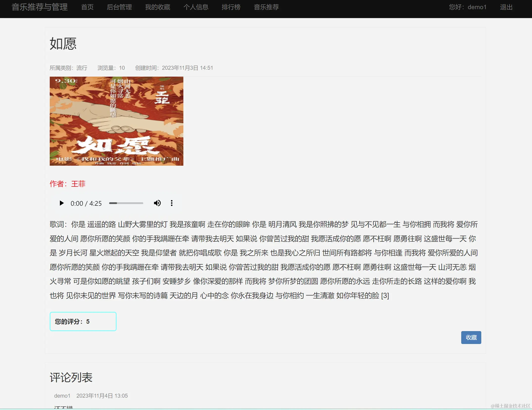The width and height of the screenshot is (532, 410).
Task: Open 音乐推荐 in navigation bar
Action: 266,7
